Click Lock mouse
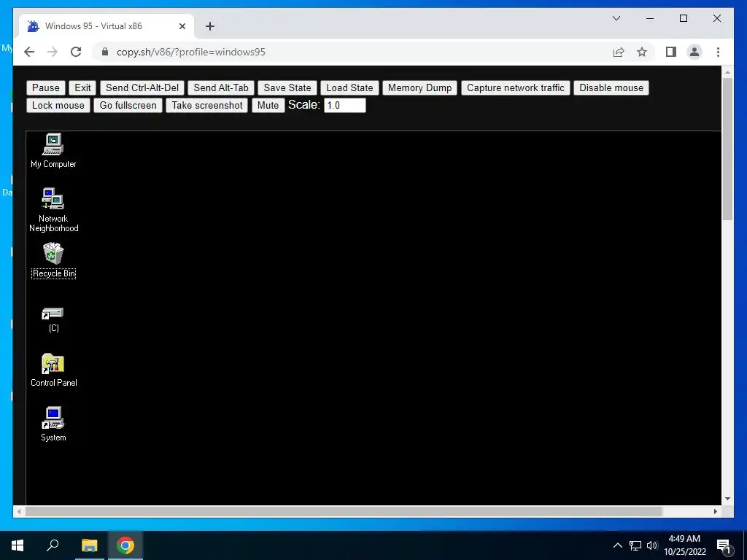 pos(58,105)
